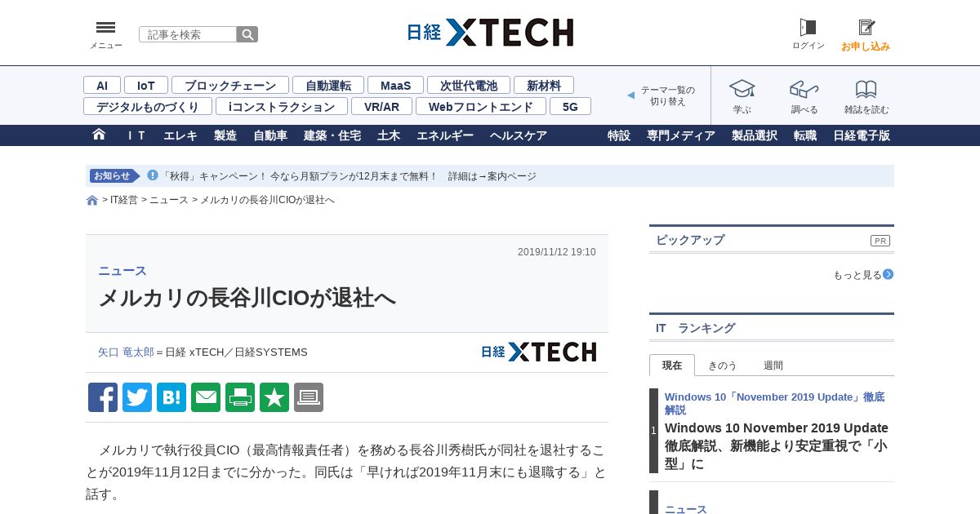The width and height of the screenshot is (980, 514).
Task: Select the VR/AR theme tag
Action: [x=381, y=106]
